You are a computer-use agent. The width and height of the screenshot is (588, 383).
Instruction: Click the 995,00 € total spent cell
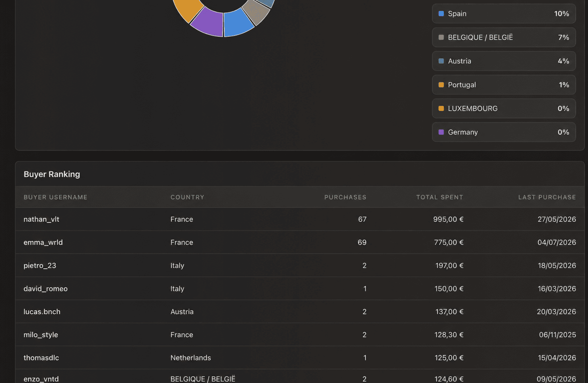click(x=448, y=219)
